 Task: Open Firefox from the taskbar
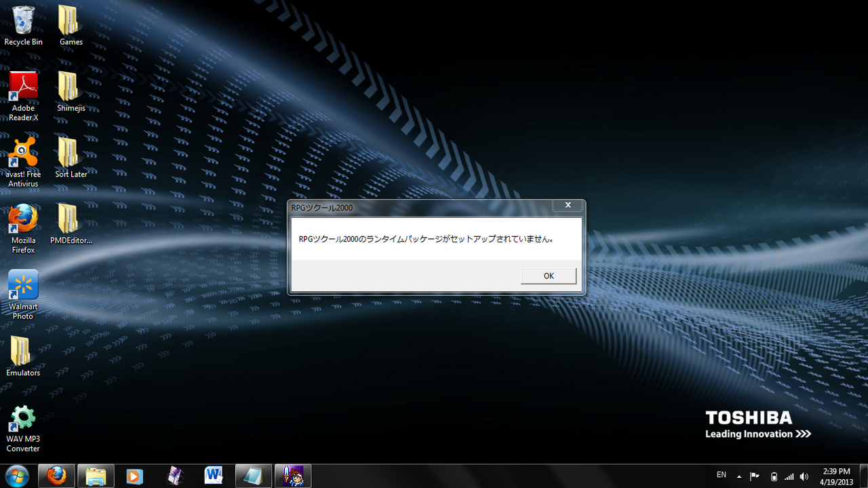56,476
